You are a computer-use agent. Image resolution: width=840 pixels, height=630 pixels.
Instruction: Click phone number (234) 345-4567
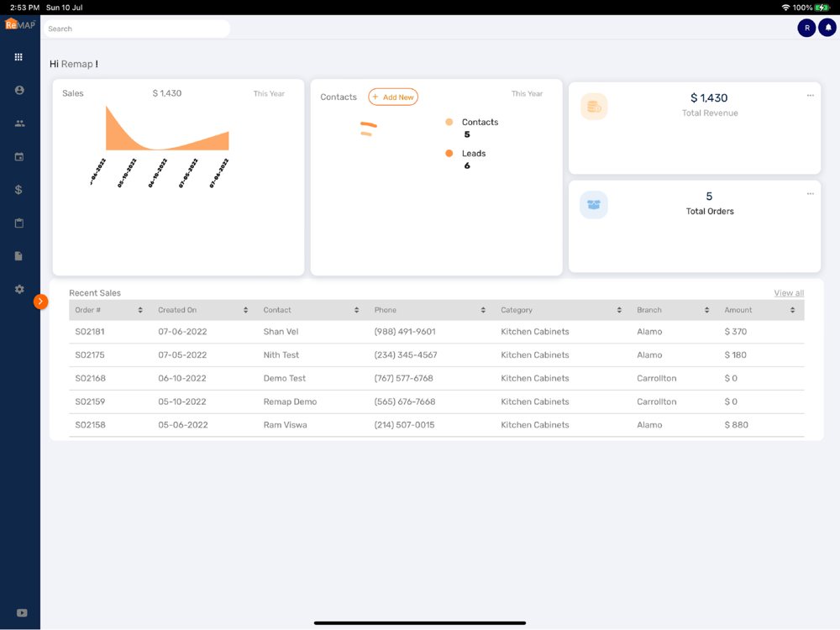click(x=406, y=354)
